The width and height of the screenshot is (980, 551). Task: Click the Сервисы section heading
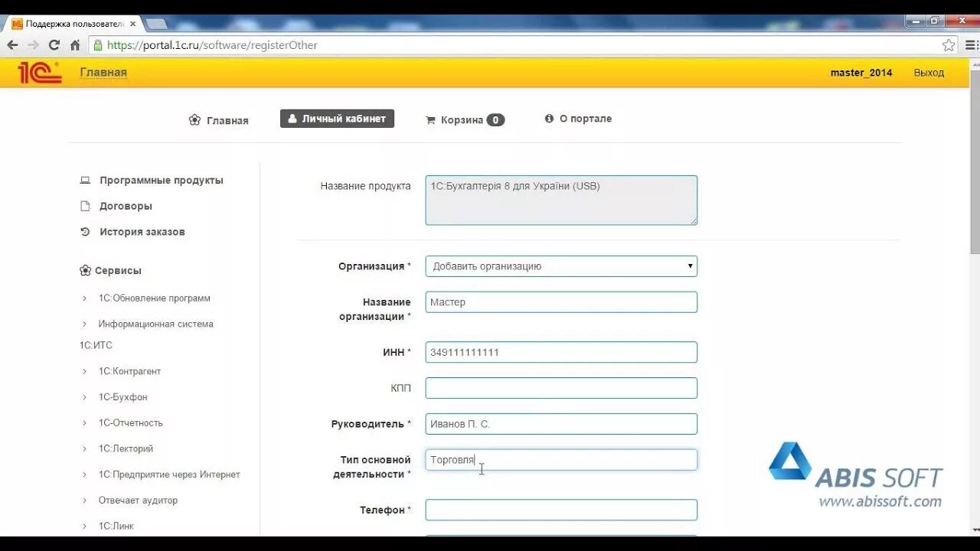pyautogui.click(x=110, y=270)
